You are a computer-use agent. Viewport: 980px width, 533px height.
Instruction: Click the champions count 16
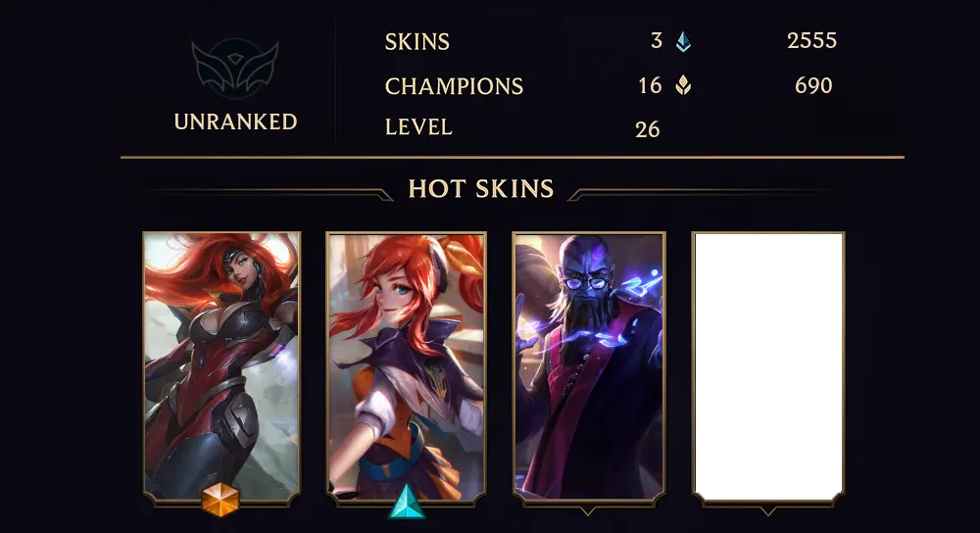(650, 85)
